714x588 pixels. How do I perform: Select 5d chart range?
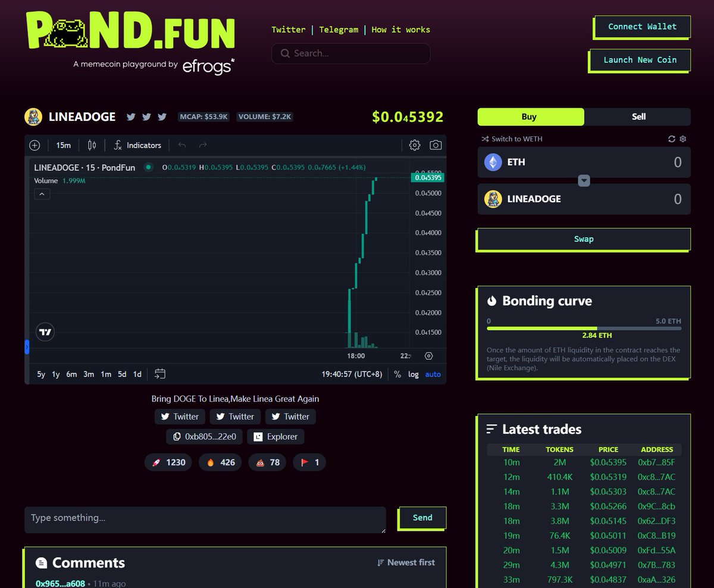tap(122, 374)
